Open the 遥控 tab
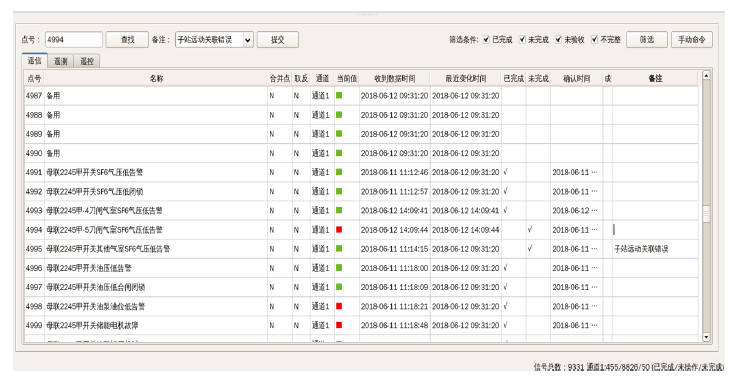Viewport: 737px width, 382px height. (x=86, y=61)
